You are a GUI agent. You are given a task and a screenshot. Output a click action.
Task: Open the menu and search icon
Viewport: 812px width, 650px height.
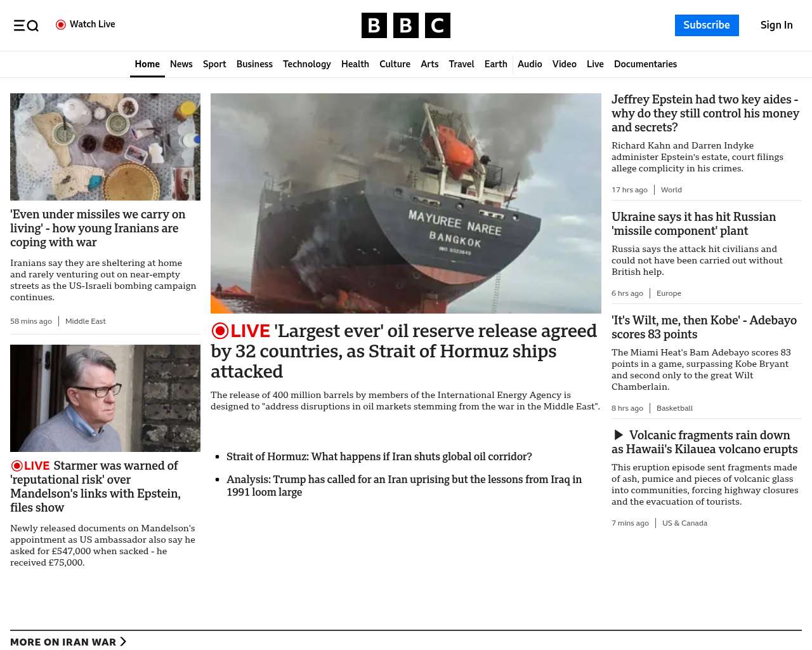26,25
